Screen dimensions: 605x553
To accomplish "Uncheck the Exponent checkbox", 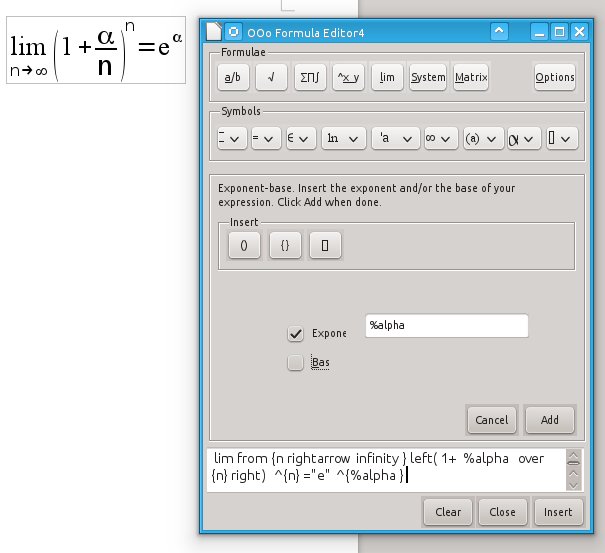I will tap(296, 334).
